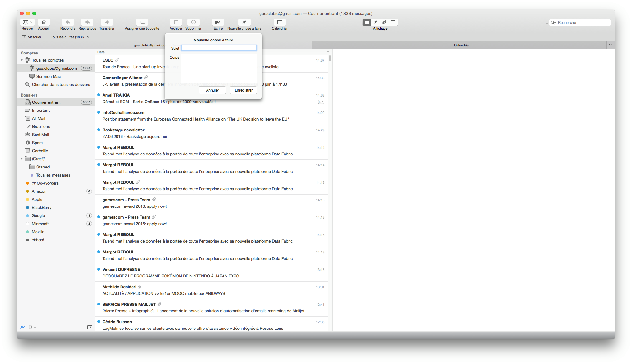The image size is (632, 364).
Task: Toggle Masquer sidebar visibility
Action: 31,37
